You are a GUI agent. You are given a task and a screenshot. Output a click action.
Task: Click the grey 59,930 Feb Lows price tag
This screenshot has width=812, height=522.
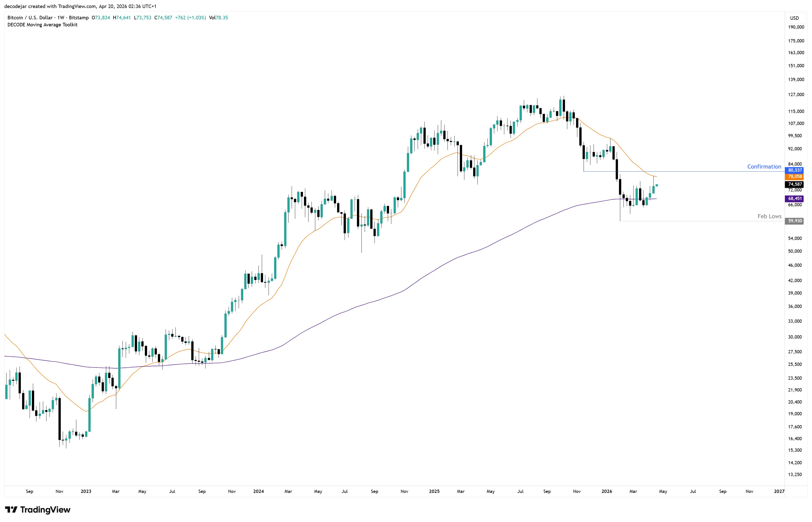(795, 221)
